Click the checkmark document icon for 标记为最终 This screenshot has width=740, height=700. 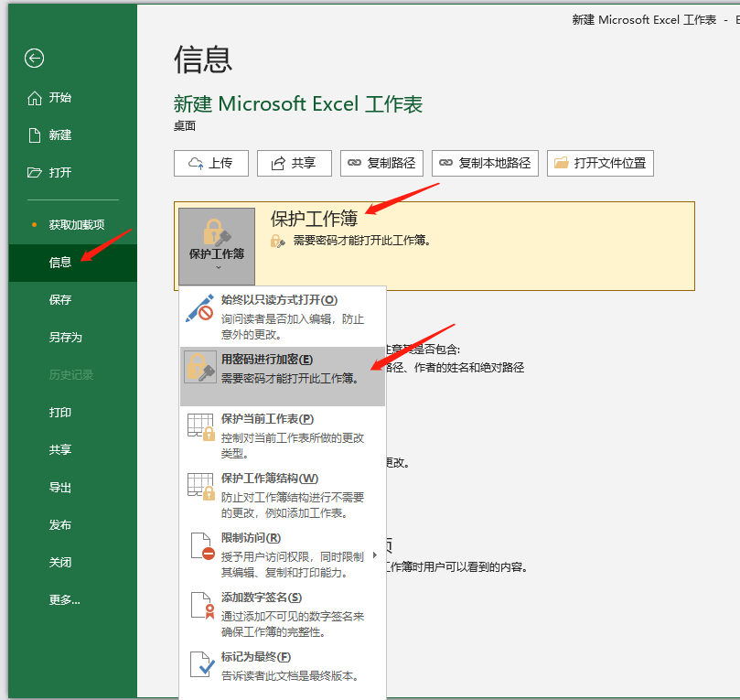point(202,664)
